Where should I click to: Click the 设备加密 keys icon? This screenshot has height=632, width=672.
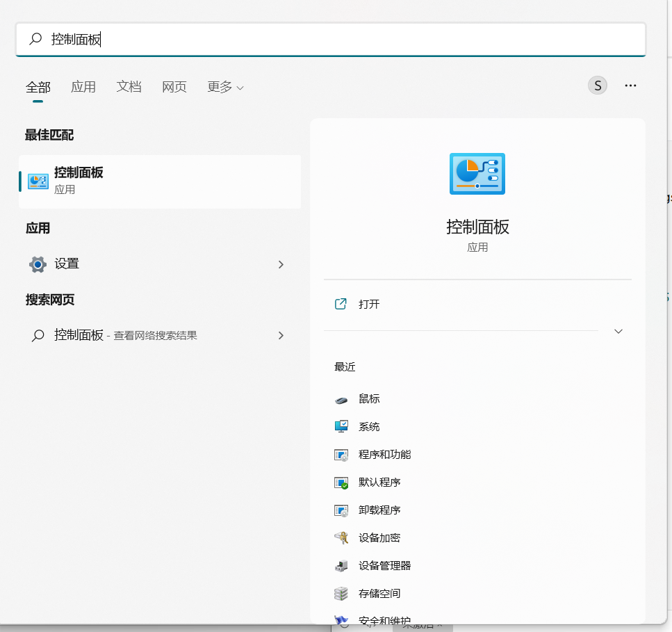[x=341, y=537]
